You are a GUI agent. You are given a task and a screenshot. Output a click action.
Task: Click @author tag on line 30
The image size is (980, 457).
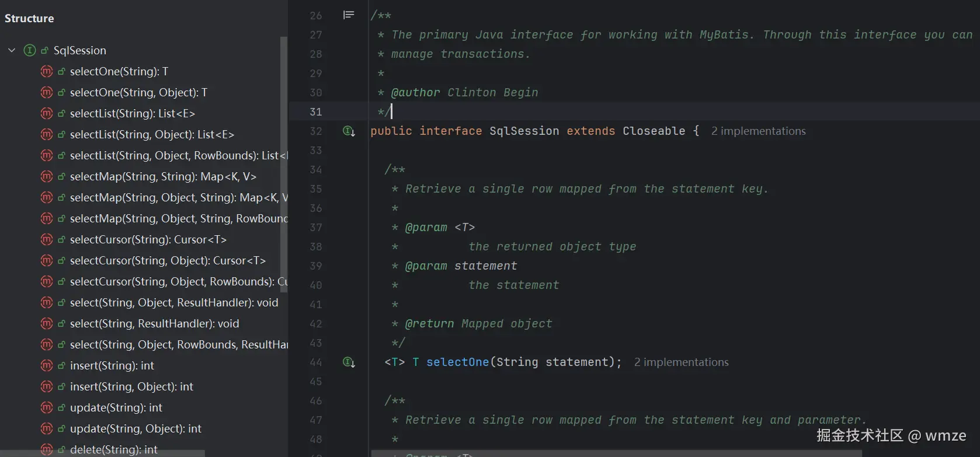coord(415,93)
